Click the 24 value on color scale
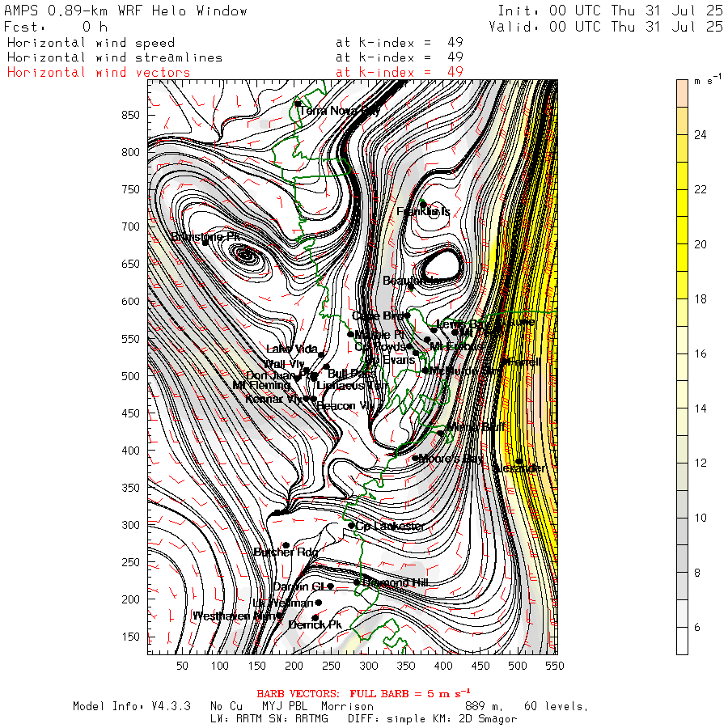728x728 pixels. [700, 135]
